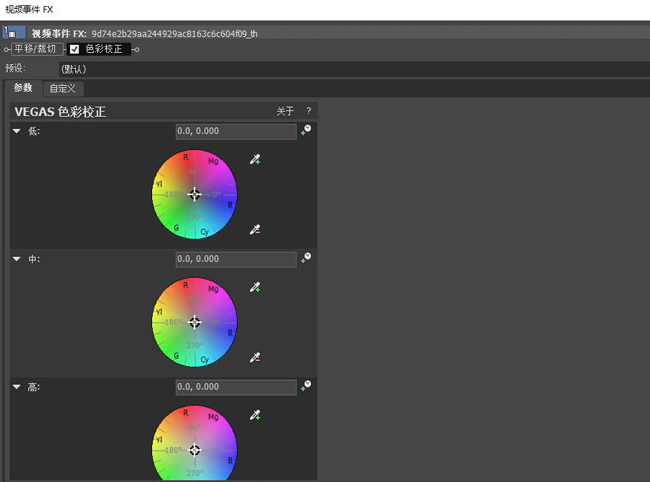This screenshot has width=650, height=482.
Task: Toggle animation keyframe icon for 低 value
Action: click(306, 130)
